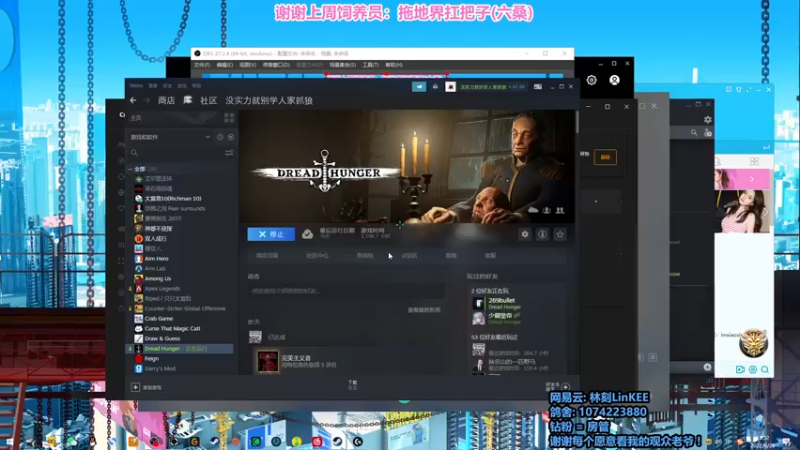Select Fear surrounds in library list
The height and width of the screenshot is (450, 800).
point(174,209)
